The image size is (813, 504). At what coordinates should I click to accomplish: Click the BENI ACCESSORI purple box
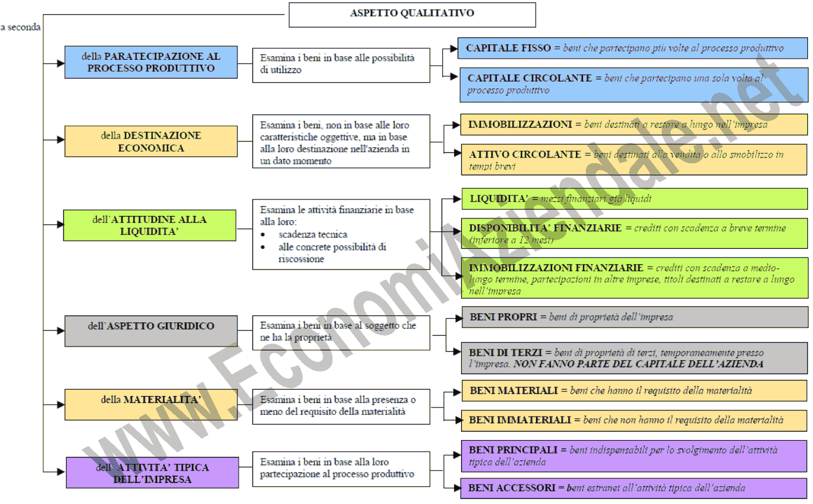tap(634, 488)
